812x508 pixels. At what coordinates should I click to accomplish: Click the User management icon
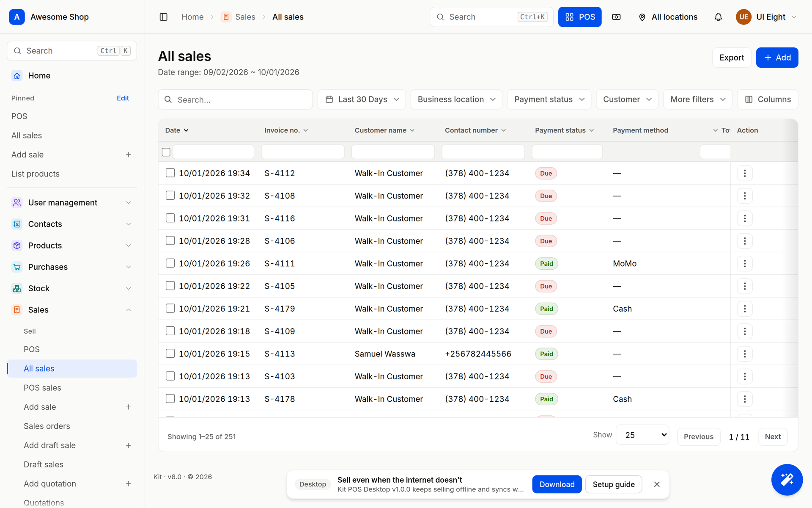(17, 203)
